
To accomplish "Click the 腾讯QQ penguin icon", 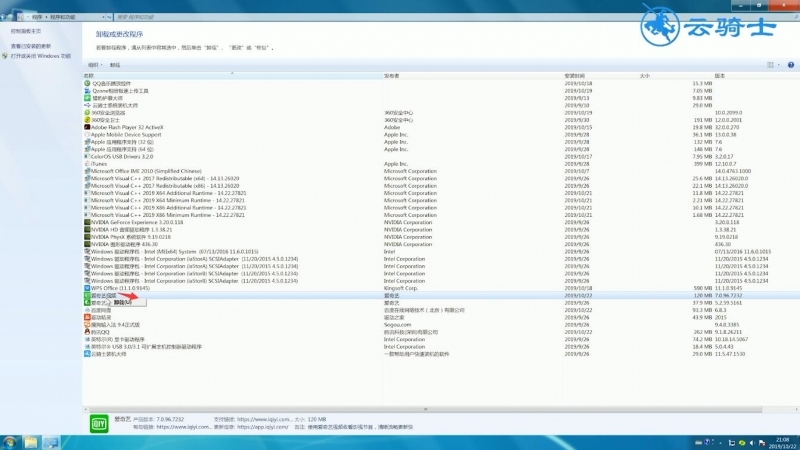I will [87, 332].
